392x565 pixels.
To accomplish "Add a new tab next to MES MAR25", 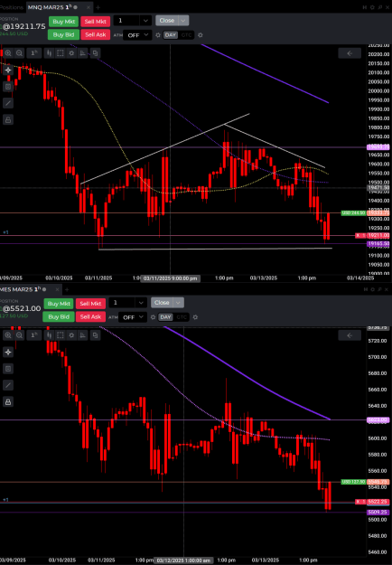I will tap(67, 289).
